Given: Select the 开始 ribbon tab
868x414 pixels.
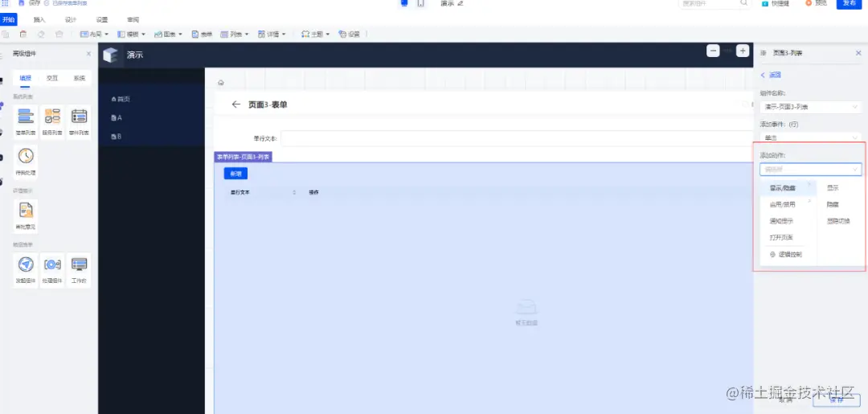Looking at the screenshot, I should (x=8, y=20).
